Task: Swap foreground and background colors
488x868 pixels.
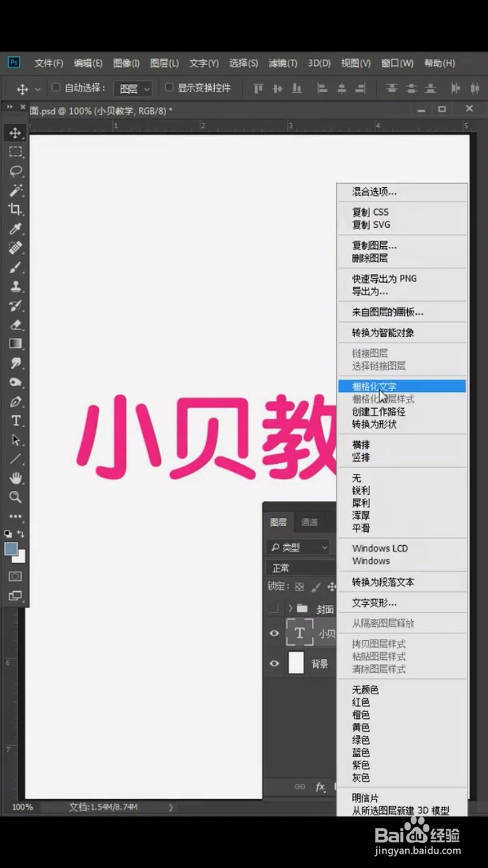Action: tap(21, 534)
